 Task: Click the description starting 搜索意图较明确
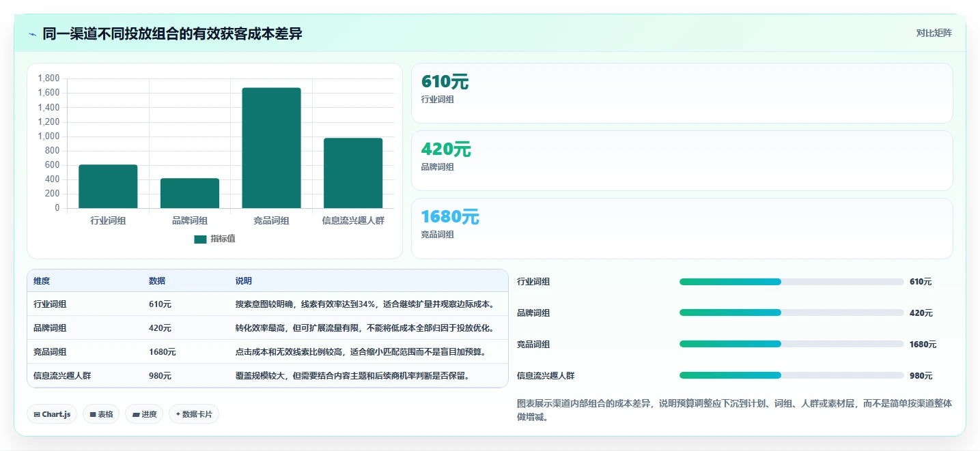point(365,304)
